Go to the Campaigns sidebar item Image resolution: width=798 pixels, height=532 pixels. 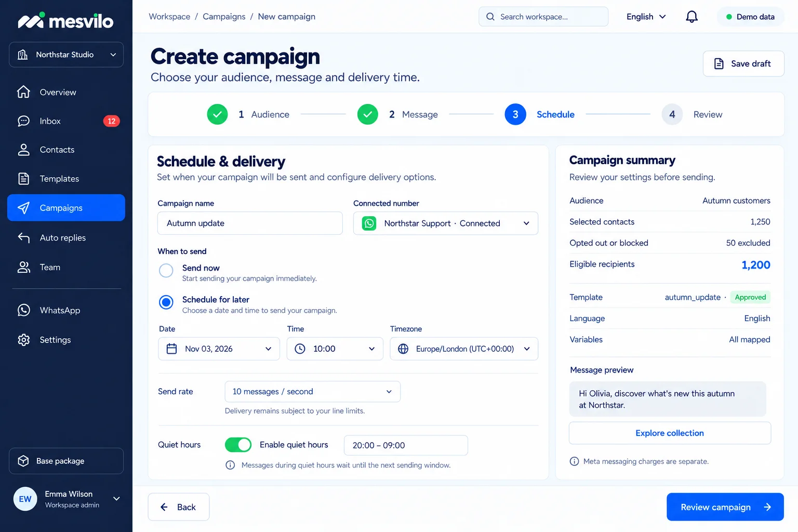[x=66, y=208]
